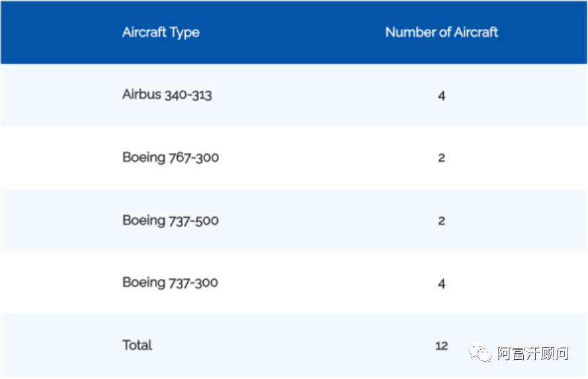Click the total value 12
The height and width of the screenshot is (379, 588).
click(441, 346)
